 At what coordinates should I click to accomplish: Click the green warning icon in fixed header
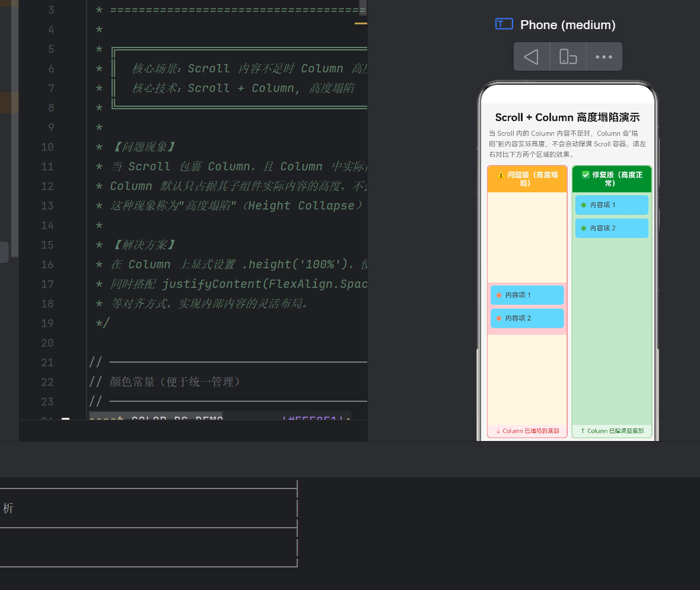[586, 175]
